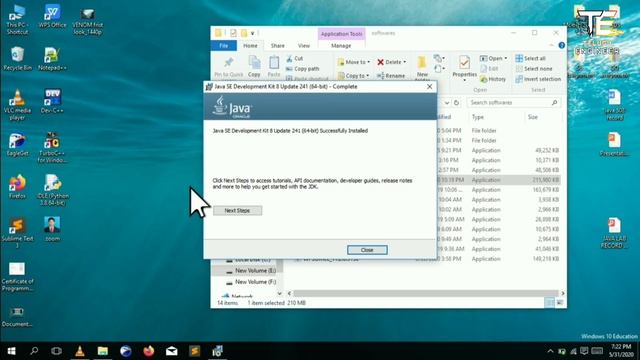Select EagleGet desktop shortcut
The width and height of the screenshot is (640, 360).
[17, 144]
